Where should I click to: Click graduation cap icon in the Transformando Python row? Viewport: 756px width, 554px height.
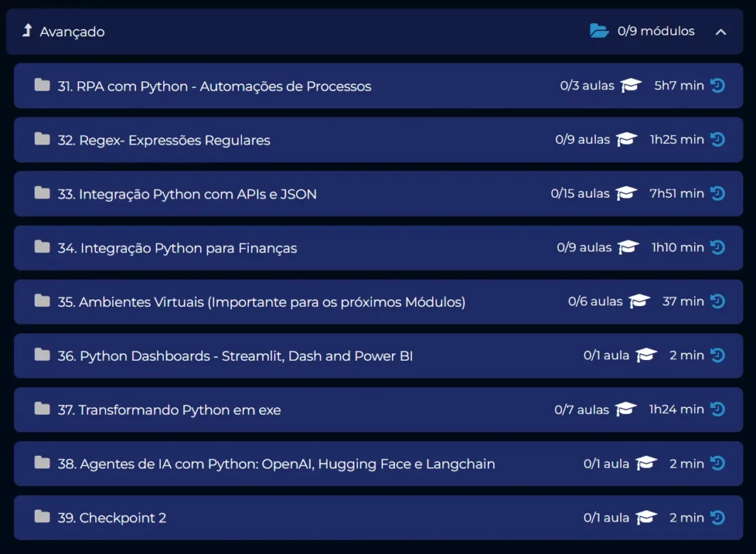pyautogui.click(x=626, y=409)
